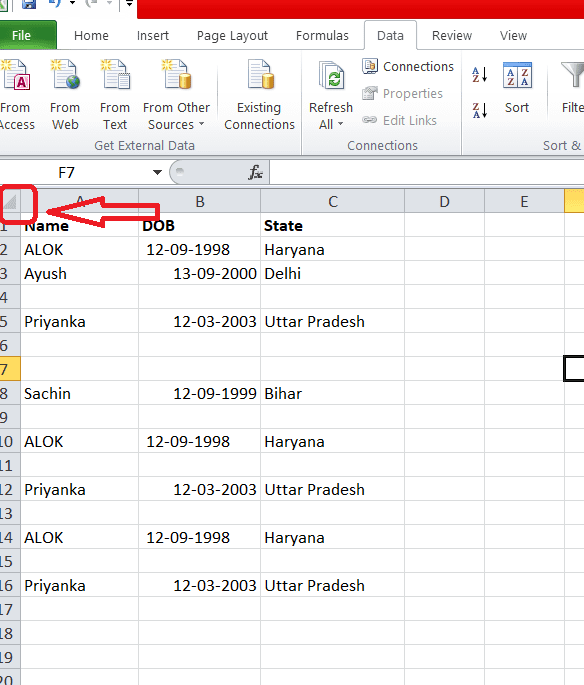Click the Properties button in Connections
This screenshot has height=685, width=584.
coord(402,93)
